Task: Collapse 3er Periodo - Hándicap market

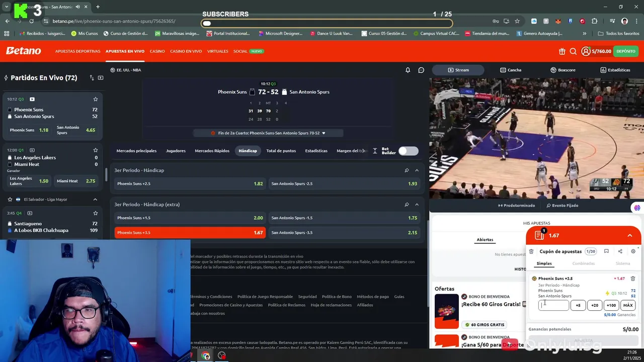Action: point(417,170)
